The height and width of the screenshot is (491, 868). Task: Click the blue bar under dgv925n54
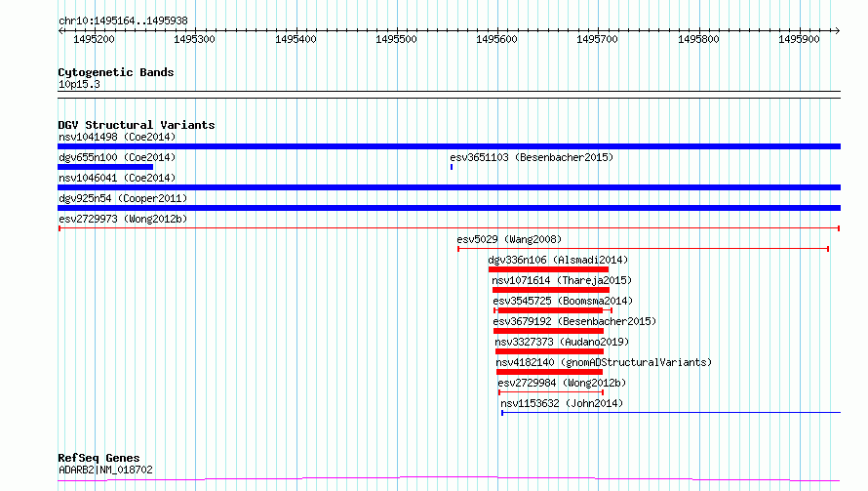coord(449,208)
